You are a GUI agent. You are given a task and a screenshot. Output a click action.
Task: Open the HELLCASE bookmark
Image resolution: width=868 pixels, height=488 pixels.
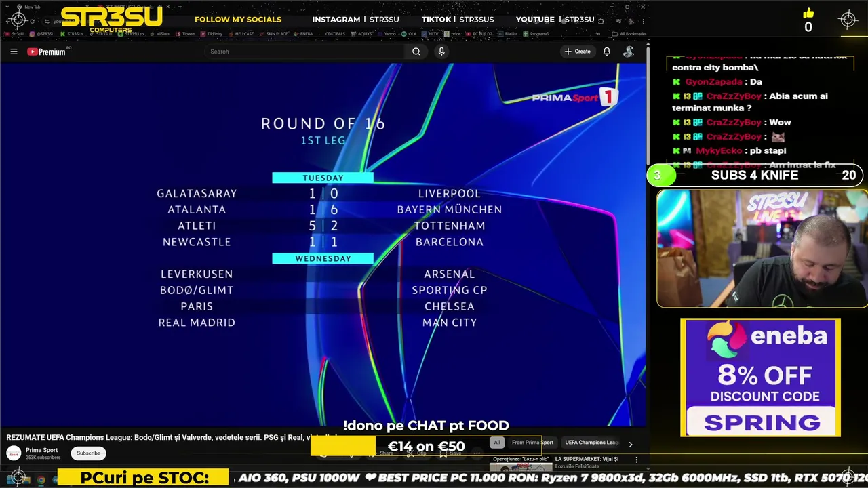(241, 33)
